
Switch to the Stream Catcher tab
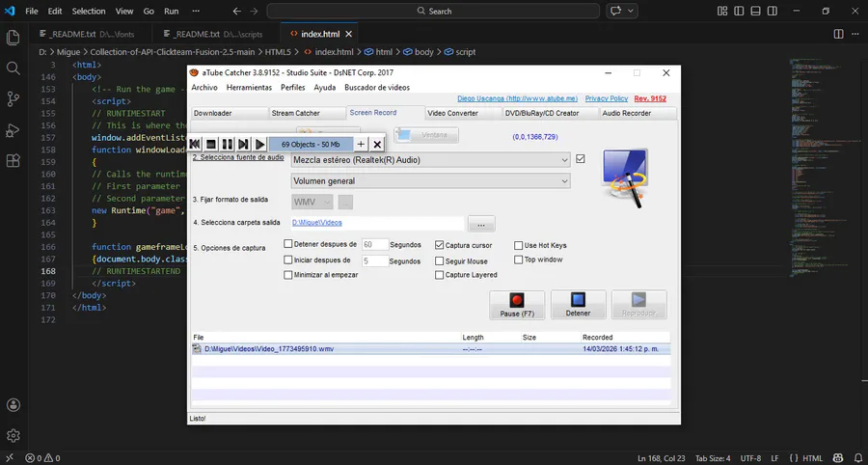tap(308, 113)
